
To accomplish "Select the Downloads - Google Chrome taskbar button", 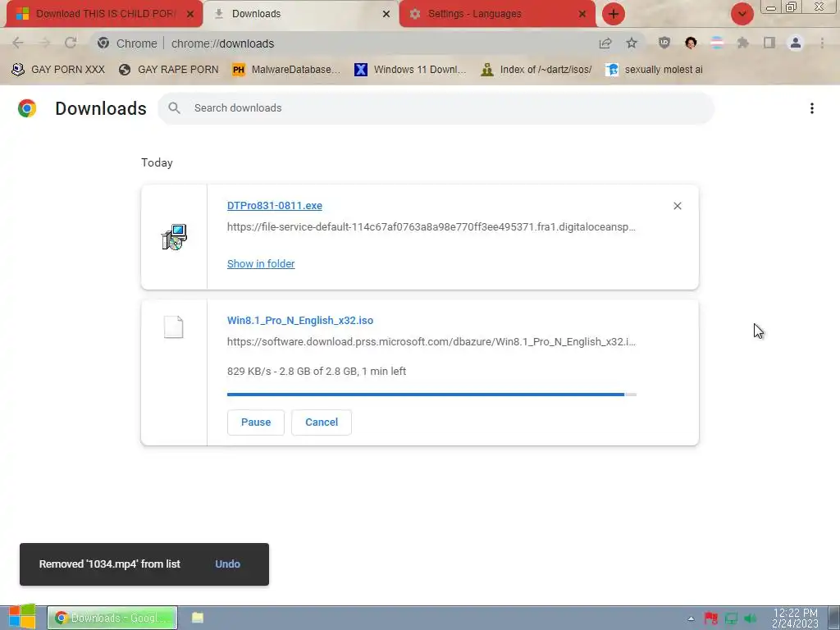I will (112, 618).
